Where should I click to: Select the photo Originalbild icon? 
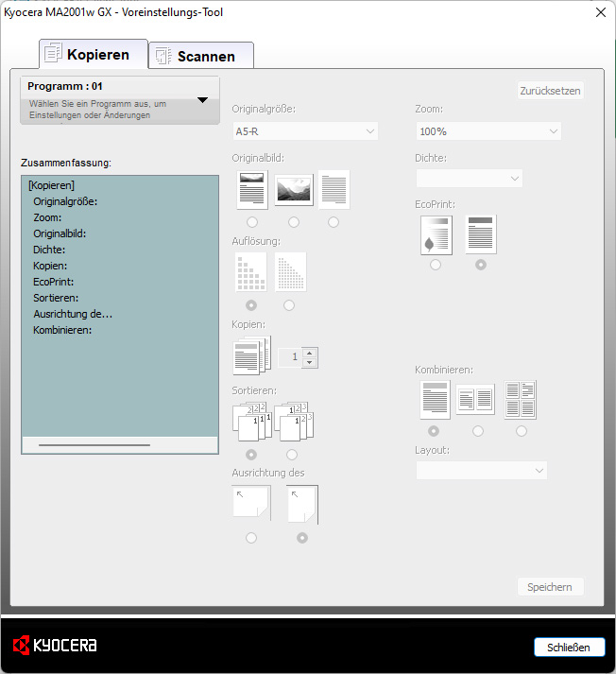point(294,190)
